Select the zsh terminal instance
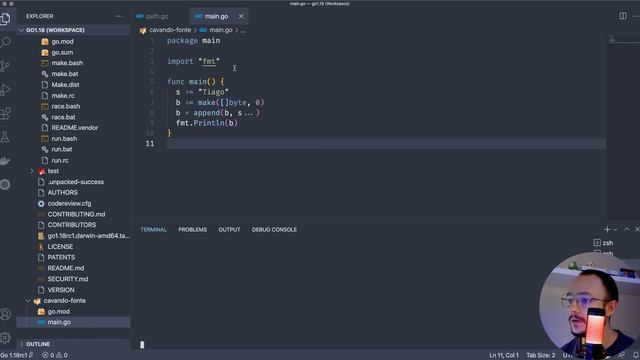The width and height of the screenshot is (640, 360). coord(603,243)
